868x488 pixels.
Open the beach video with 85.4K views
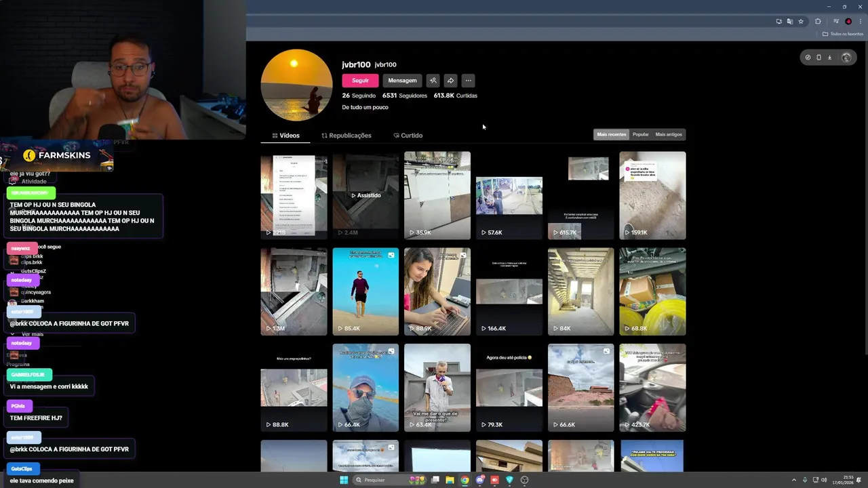click(x=366, y=291)
